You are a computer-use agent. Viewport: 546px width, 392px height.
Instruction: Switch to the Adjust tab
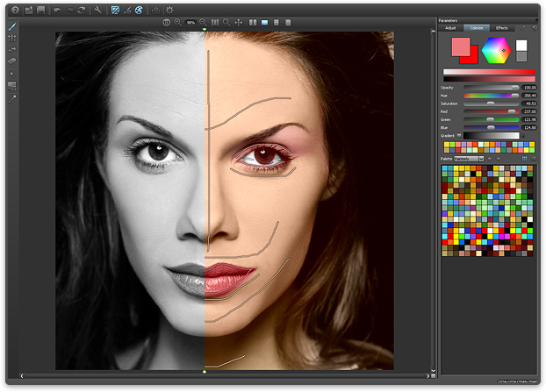click(x=451, y=28)
